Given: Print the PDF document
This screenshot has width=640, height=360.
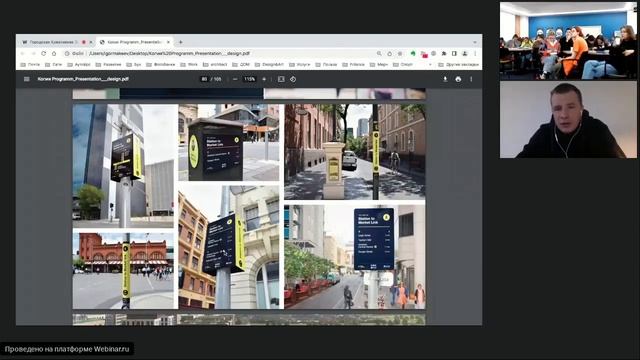Looking at the screenshot, I should pyautogui.click(x=458, y=79).
